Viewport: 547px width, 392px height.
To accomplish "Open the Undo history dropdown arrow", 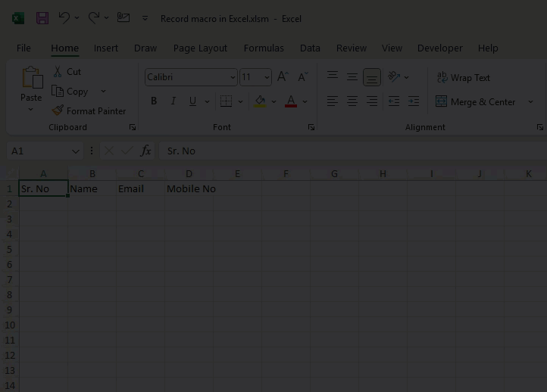I will tap(77, 17).
